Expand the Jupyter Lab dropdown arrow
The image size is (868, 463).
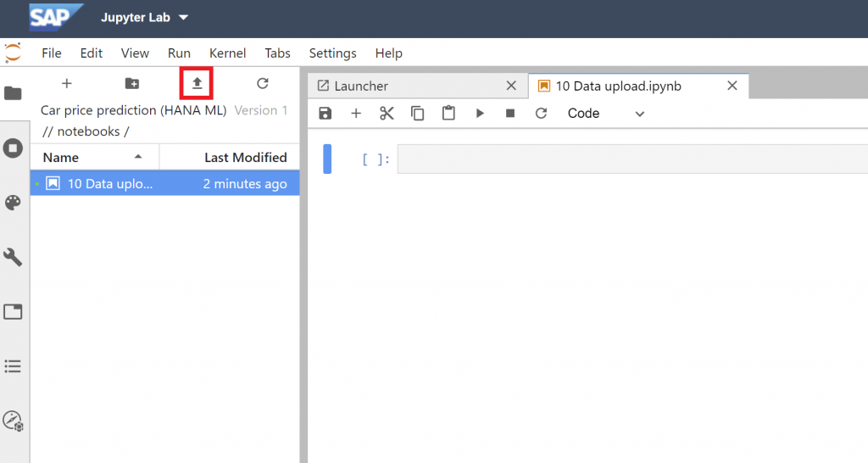pos(183,18)
